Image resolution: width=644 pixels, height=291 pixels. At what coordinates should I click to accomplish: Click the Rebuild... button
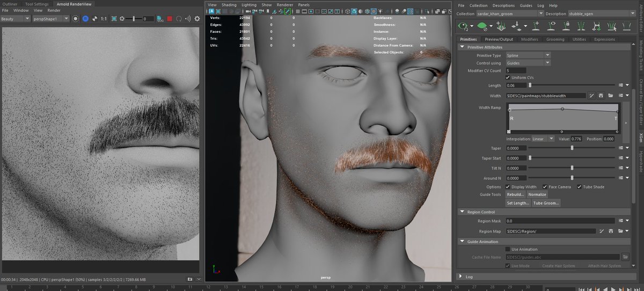(x=515, y=194)
